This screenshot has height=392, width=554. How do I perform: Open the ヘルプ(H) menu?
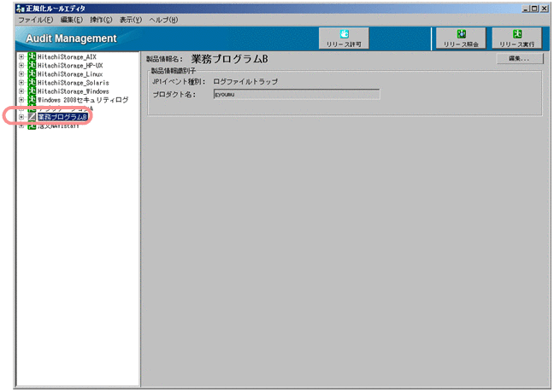click(163, 20)
